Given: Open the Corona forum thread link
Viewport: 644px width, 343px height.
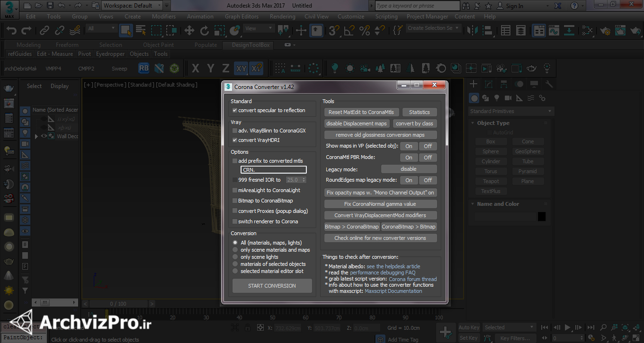Looking at the screenshot, I should (x=413, y=279).
